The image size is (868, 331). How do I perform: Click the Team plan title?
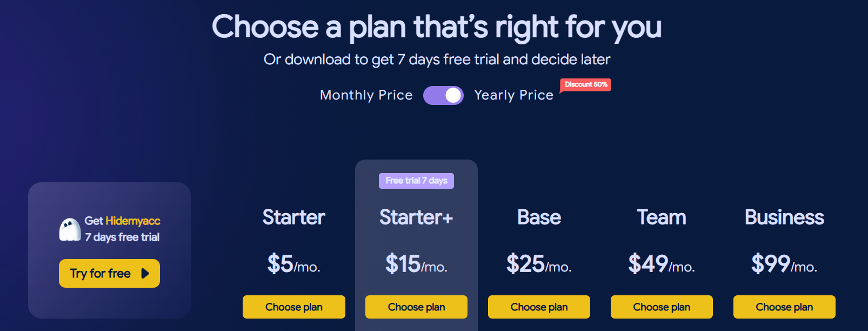click(662, 217)
